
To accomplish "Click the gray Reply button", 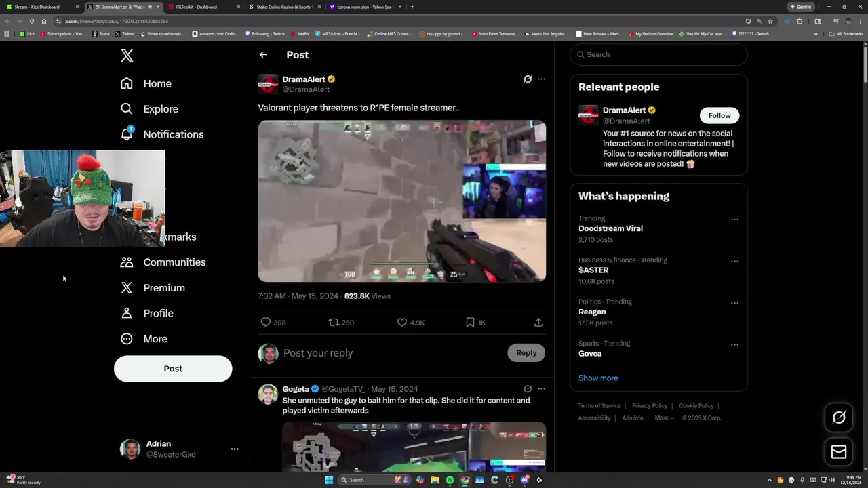I will (x=526, y=352).
